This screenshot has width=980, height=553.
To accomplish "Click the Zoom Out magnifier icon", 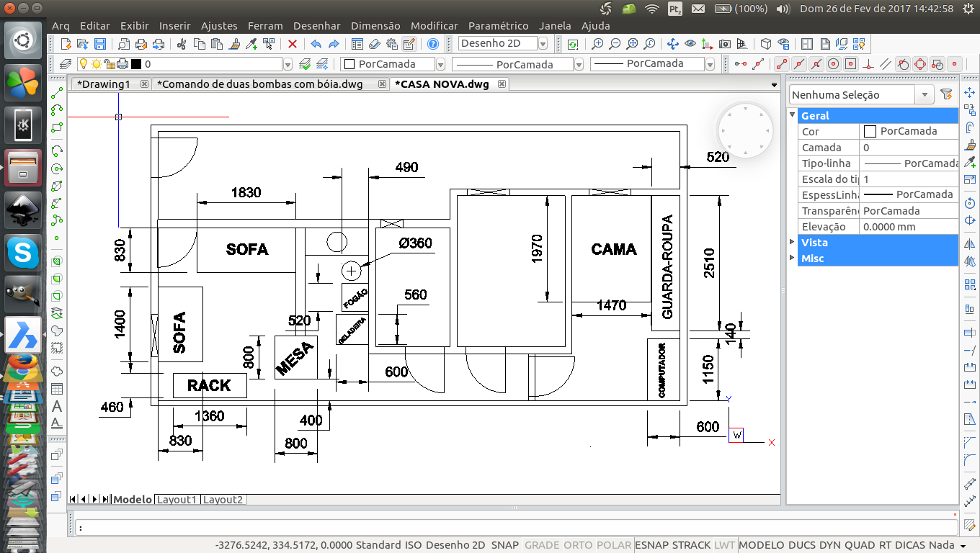I will (615, 44).
